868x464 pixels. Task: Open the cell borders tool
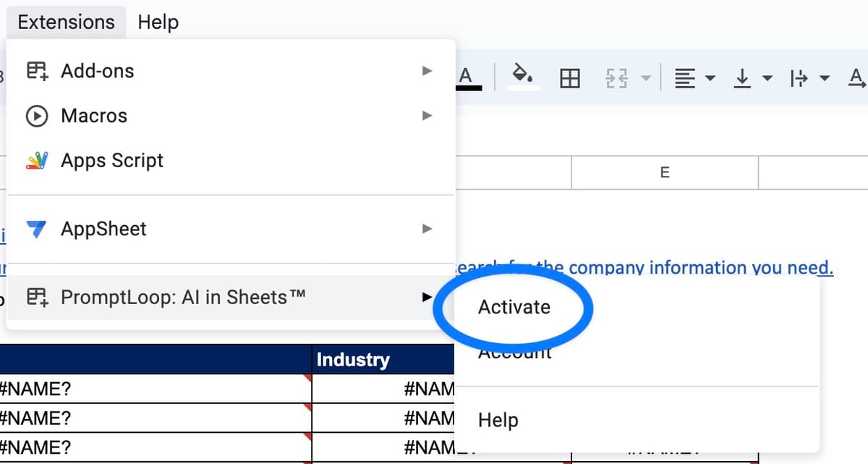[570, 77]
